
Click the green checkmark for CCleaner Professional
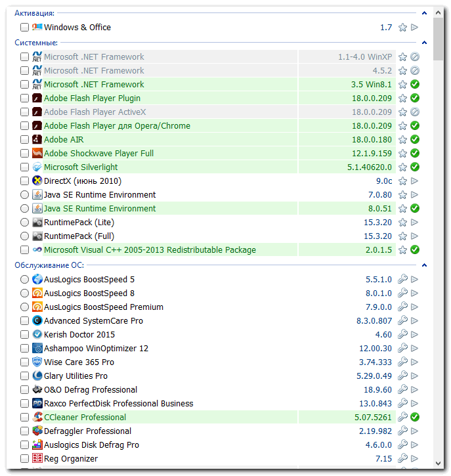414,418
